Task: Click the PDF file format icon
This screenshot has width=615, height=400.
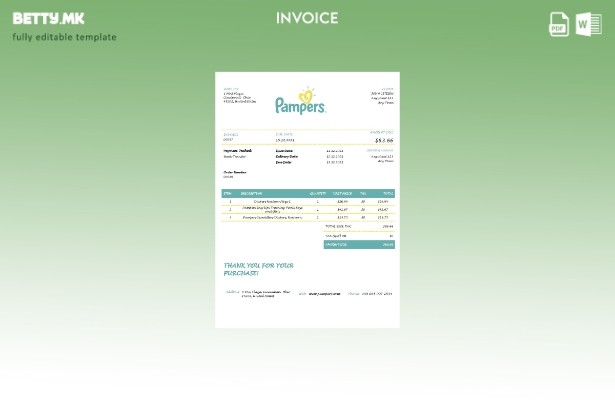Action: 559,24
